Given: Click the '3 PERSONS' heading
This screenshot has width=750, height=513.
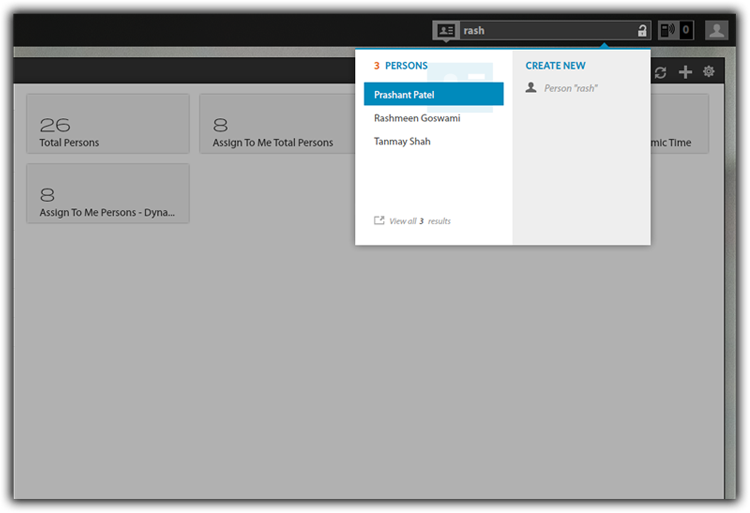Looking at the screenshot, I should point(400,65).
